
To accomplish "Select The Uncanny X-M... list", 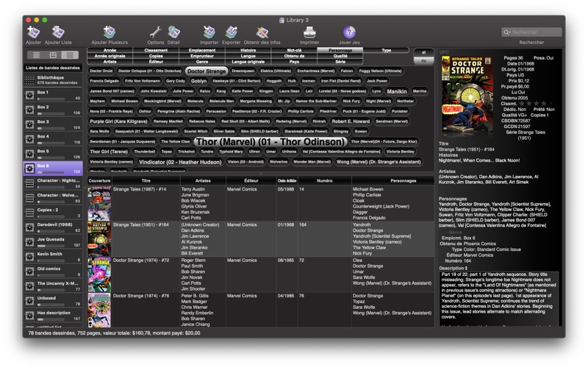I will [x=53, y=286].
